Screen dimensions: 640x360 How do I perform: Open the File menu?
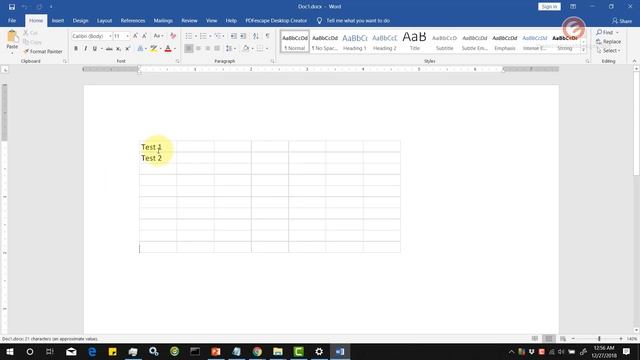12,20
